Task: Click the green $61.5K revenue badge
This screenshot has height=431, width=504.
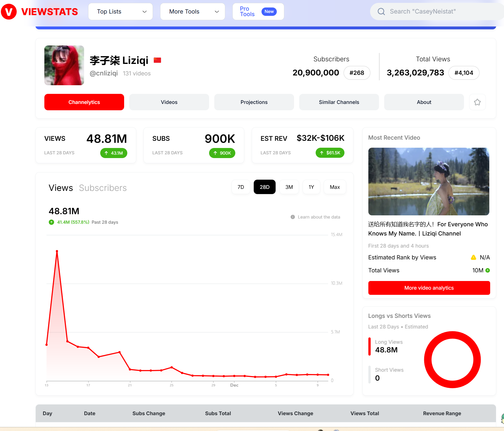Action: (x=330, y=153)
